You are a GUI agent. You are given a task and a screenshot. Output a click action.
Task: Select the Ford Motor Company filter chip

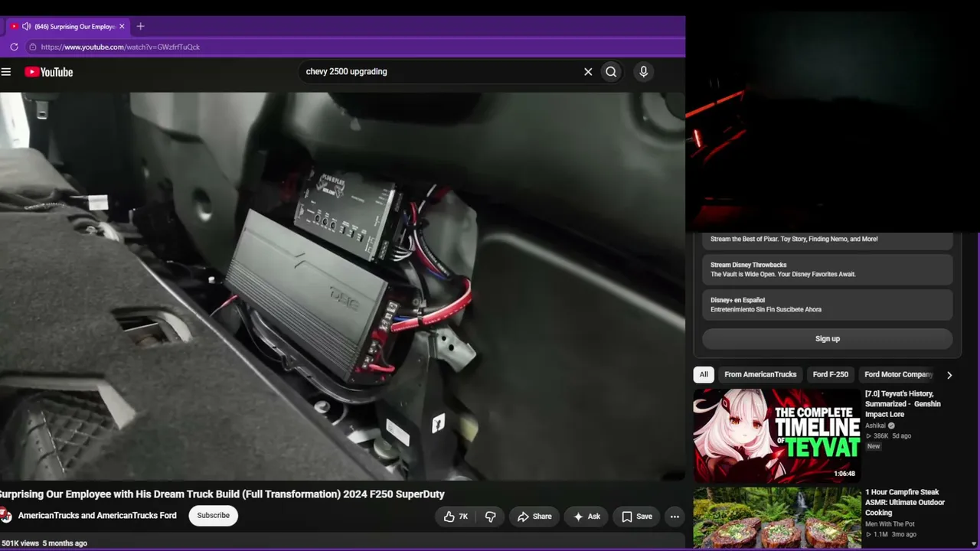tap(898, 375)
